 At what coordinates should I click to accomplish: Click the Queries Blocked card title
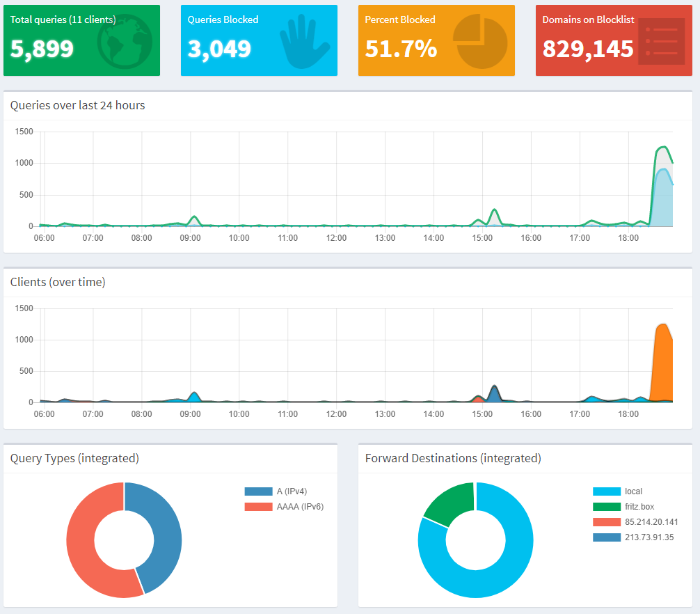[223, 19]
